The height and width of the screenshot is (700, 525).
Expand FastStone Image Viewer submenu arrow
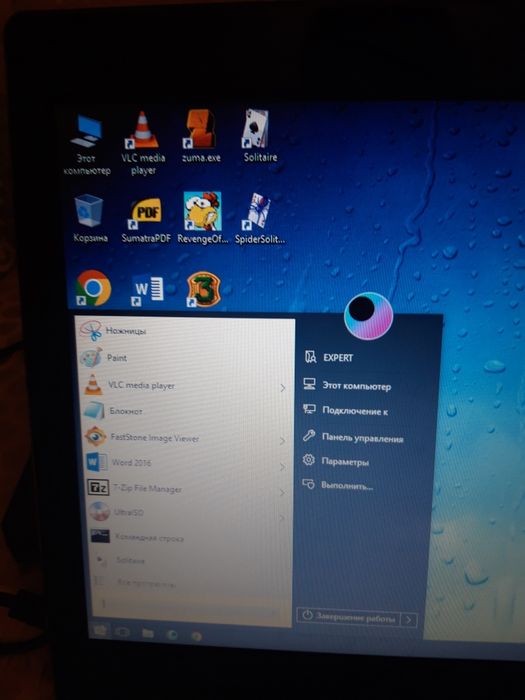click(283, 441)
